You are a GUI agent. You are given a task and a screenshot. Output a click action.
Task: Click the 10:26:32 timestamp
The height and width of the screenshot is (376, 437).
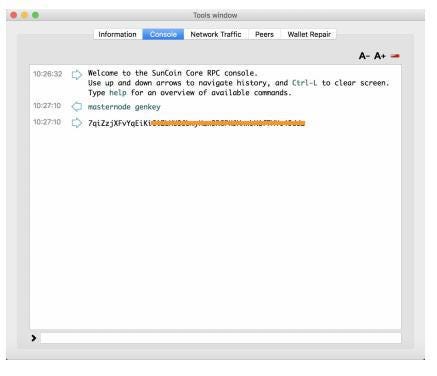pos(48,74)
